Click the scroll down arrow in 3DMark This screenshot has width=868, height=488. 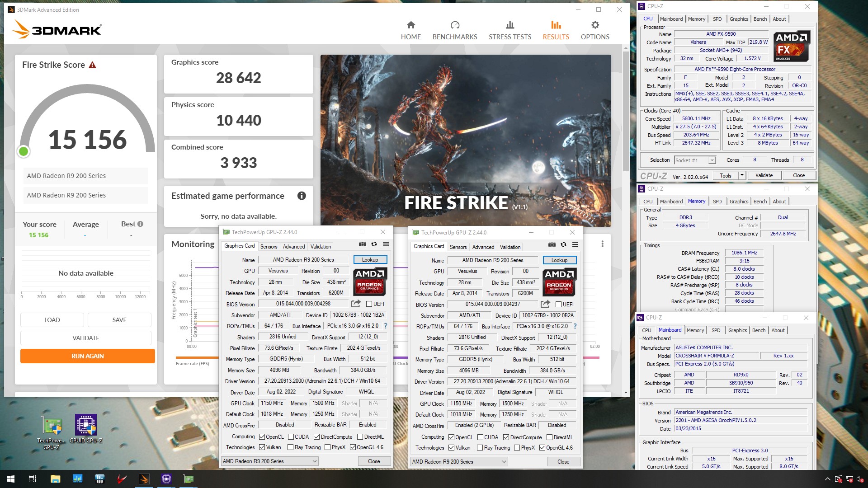(x=626, y=393)
